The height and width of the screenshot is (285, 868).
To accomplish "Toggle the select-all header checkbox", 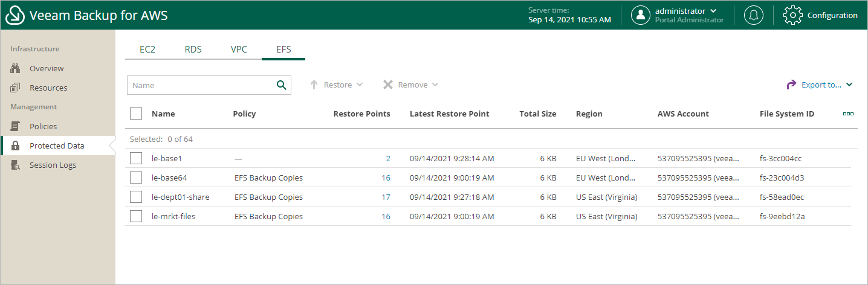I will [136, 114].
